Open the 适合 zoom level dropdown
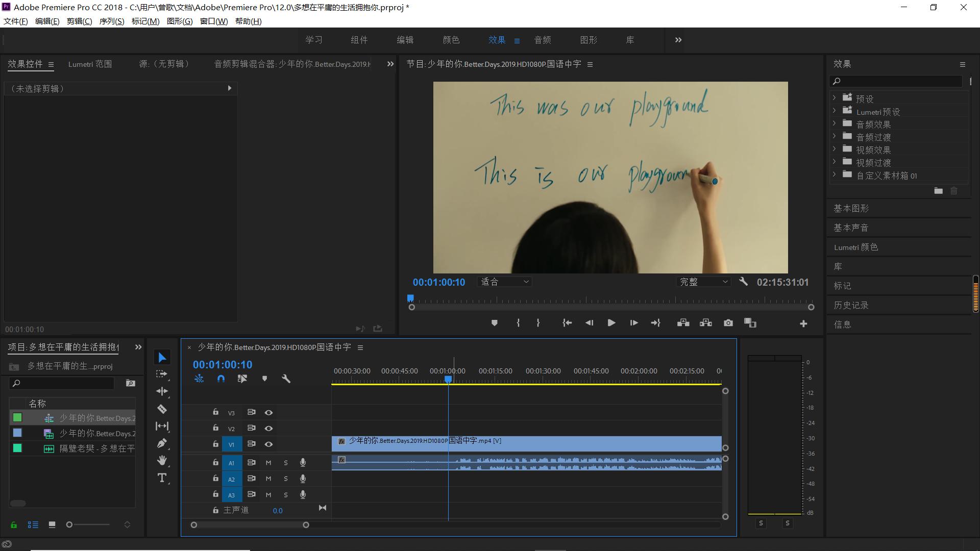The image size is (980, 551). click(x=504, y=282)
